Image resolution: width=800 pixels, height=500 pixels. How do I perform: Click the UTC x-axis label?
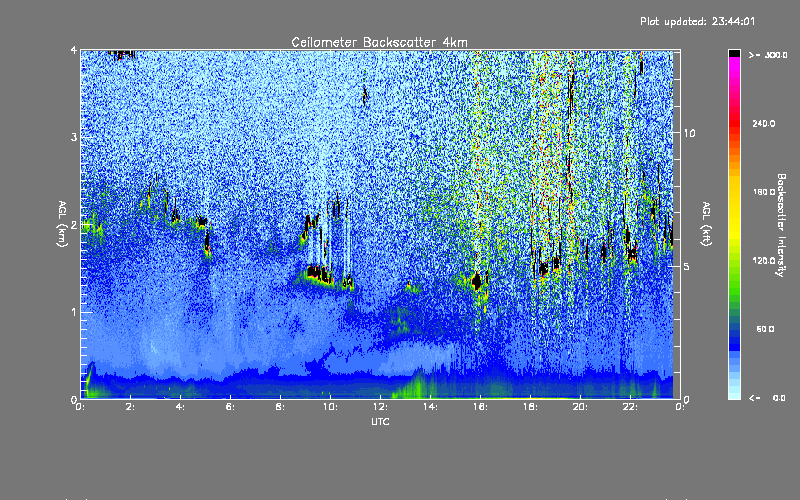380,421
